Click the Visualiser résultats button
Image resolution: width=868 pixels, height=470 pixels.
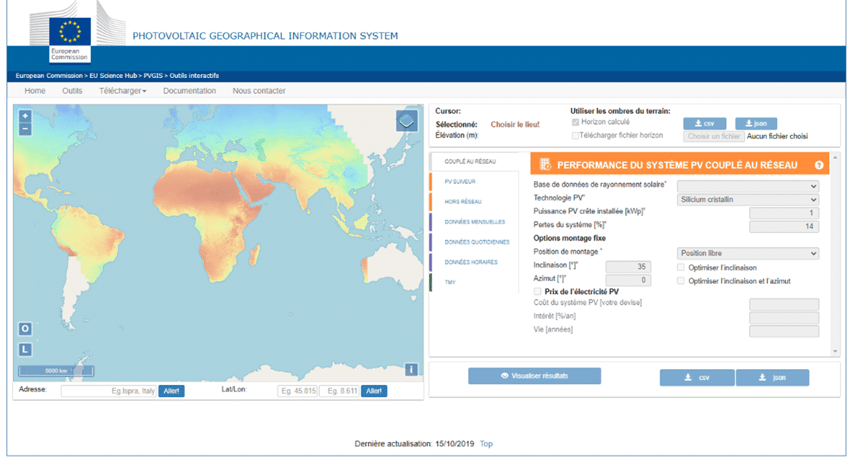pos(535,376)
